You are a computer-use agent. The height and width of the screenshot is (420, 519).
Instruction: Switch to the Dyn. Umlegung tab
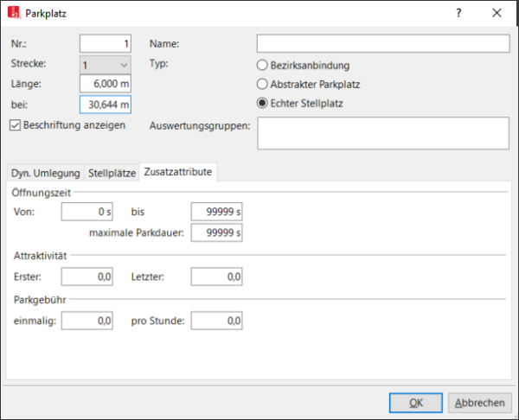(46, 173)
